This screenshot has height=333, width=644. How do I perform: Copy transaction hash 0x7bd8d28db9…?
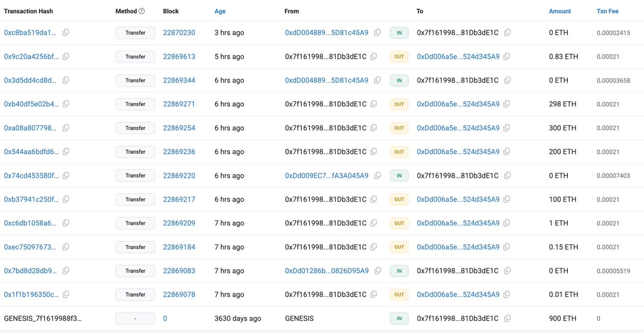point(66,271)
